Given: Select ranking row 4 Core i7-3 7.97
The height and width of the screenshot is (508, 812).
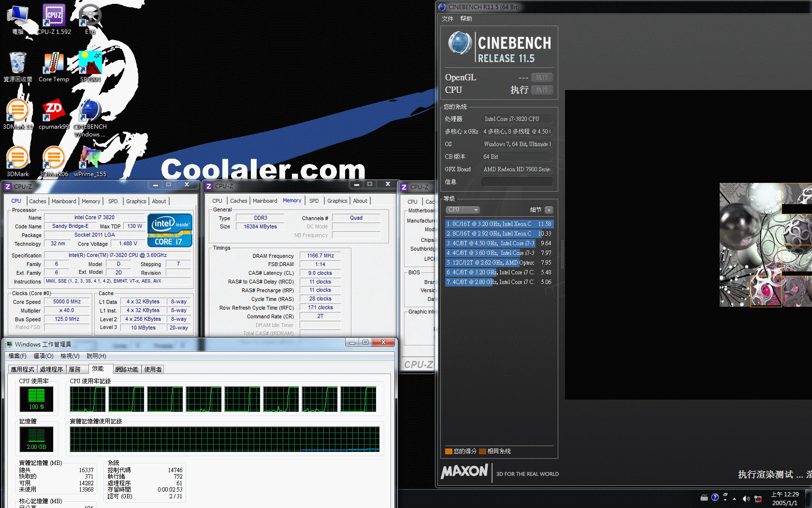Looking at the screenshot, I should point(499,253).
